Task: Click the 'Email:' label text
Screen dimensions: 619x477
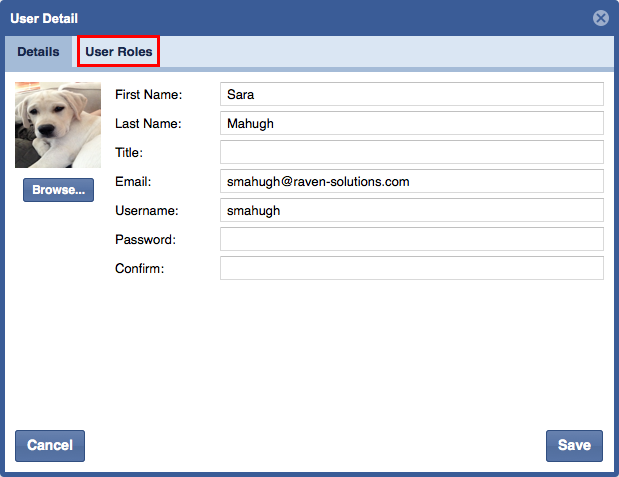Action: (133, 182)
